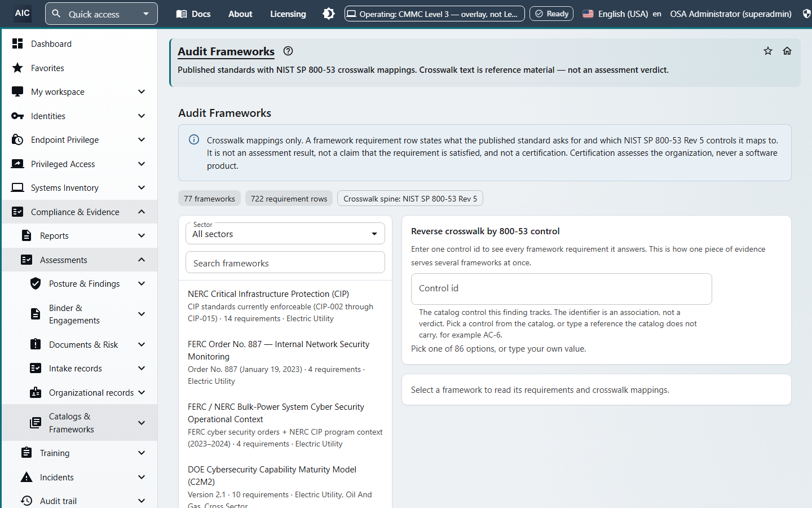Select NERC Critical Infrastructure Protection framework
Viewport: 812px width, 508px height.
[285, 306]
